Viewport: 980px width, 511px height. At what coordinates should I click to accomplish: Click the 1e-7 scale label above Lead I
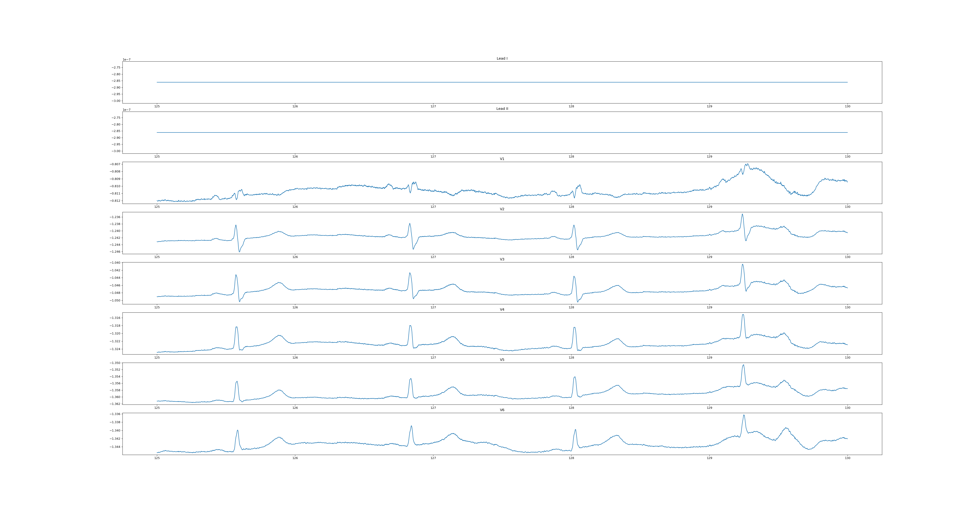(x=126, y=60)
